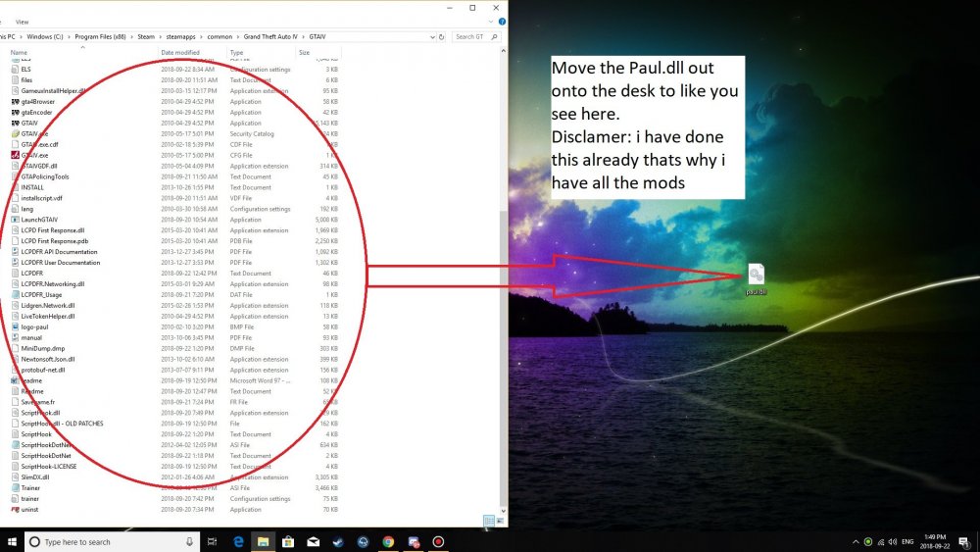The width and height of the screenshot is (980, 552).
Task: Select the gtaEncoder application file
Action: [36, 113]
